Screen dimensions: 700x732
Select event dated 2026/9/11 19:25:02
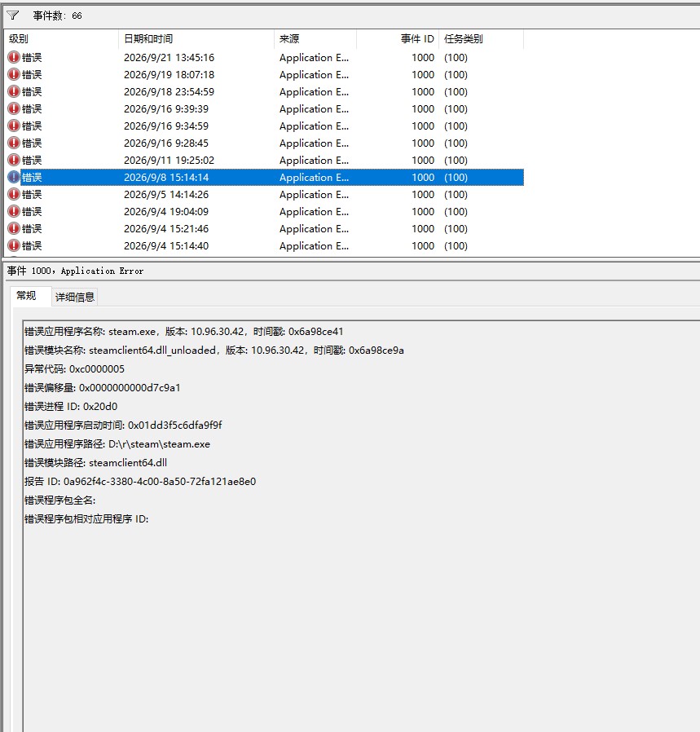pyautogui.click(x=264, y=160)
